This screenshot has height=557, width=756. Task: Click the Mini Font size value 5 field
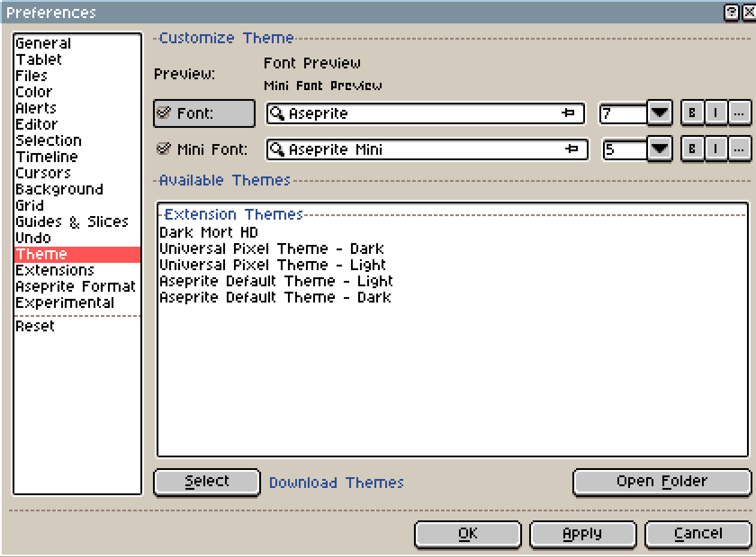click(x=623, y=149)
